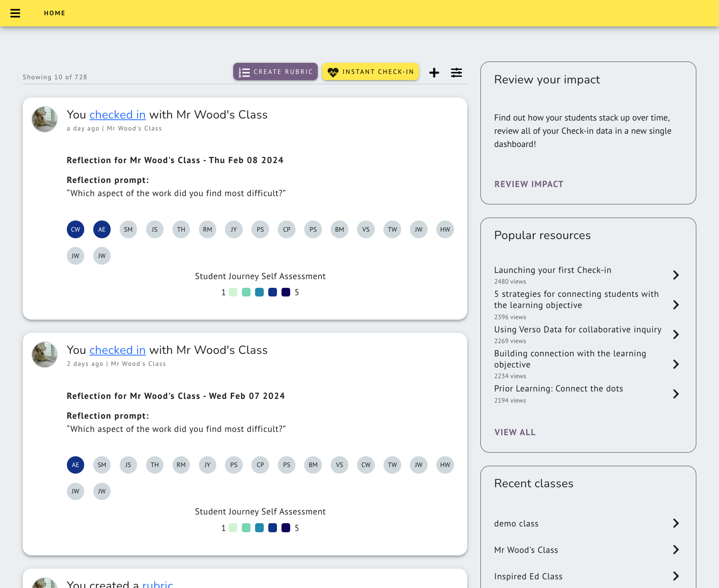Viewport: 719px width, 588px height.
Task: Click the plus icon to add new
Action: [434, 73]
